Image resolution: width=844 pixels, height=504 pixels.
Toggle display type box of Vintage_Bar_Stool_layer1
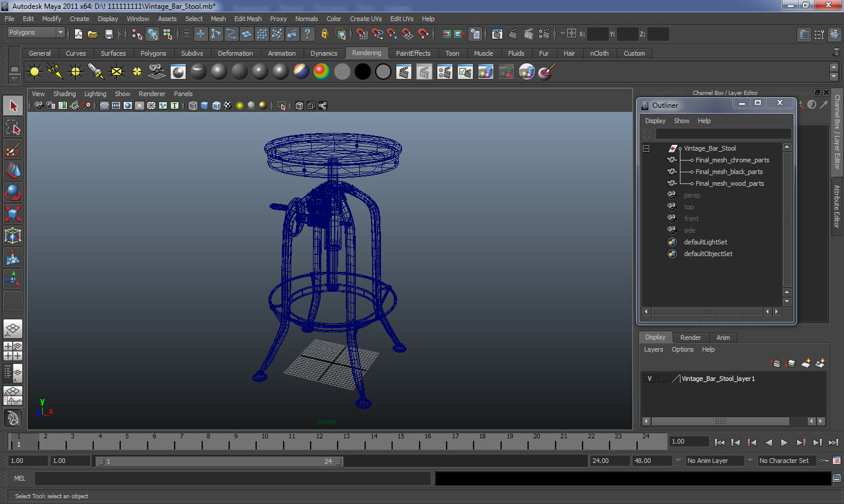coord(663,379)
